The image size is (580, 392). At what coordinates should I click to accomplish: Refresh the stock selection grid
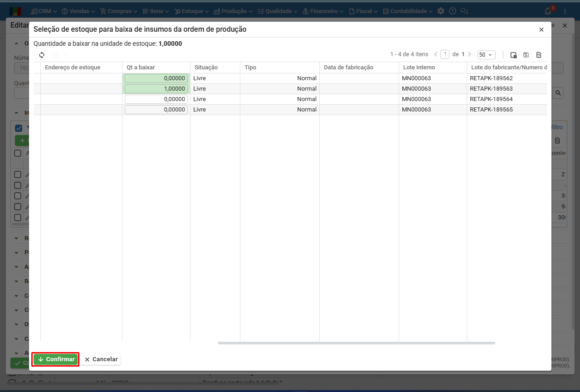pos(42,55)
